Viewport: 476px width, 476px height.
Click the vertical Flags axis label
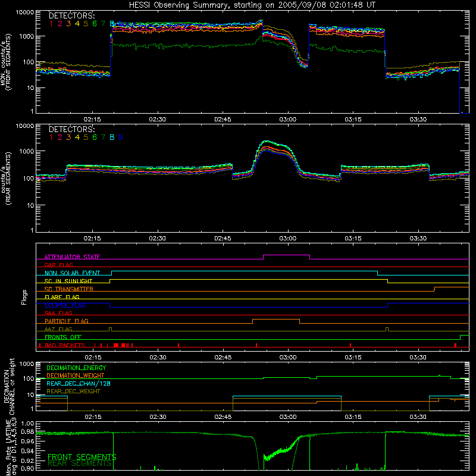coord(24,297)
